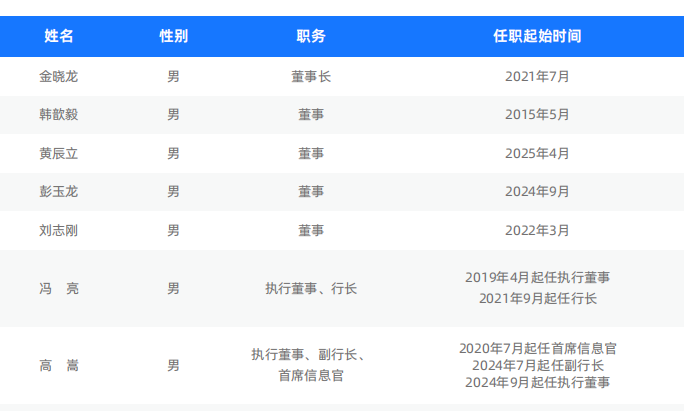Click 韩歆毅's 董事 position cell
The image size is (684, 411).
click(x=311, y=114)
